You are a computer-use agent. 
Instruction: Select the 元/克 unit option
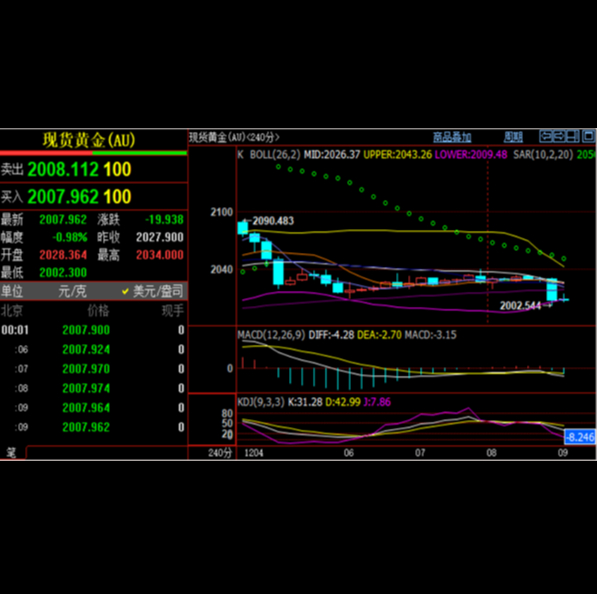(72, 291)
